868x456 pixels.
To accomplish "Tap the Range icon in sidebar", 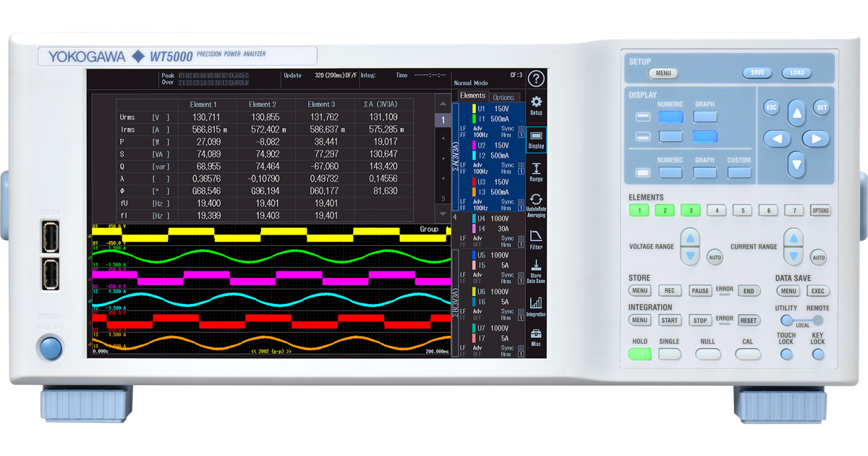I will (x=536, y=172).
